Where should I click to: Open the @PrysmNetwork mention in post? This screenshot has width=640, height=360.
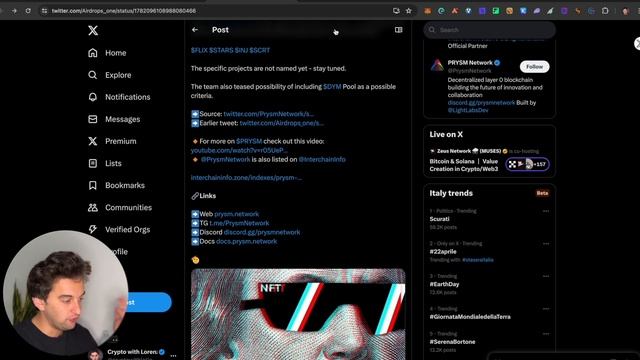pyautogui.click(x=225, y=160)
